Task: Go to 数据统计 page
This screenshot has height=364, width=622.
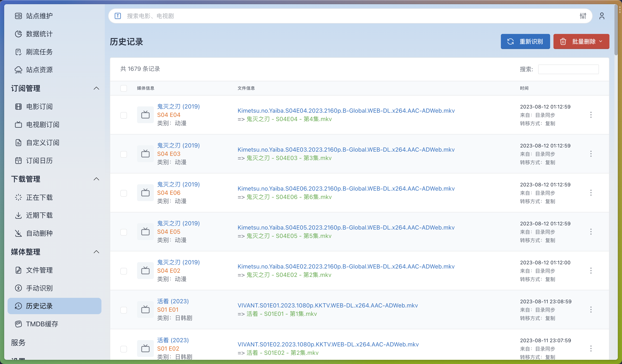Action: pos(54,34)
